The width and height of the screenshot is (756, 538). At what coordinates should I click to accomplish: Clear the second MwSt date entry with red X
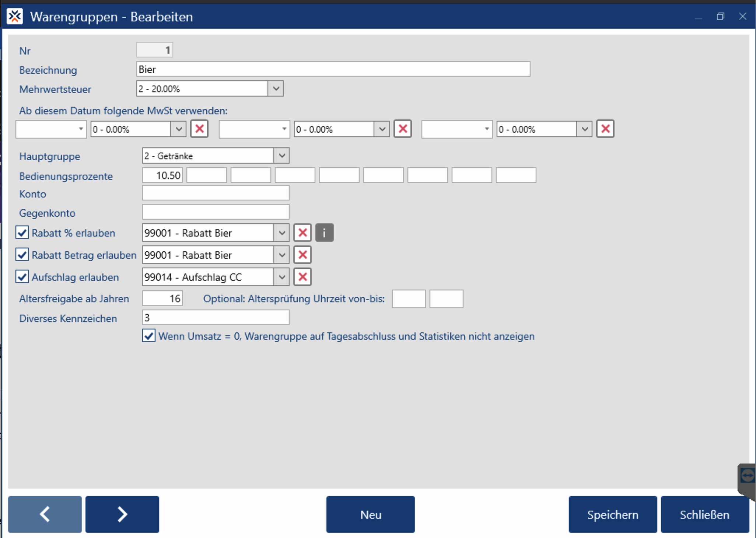[x=403, y=129]
